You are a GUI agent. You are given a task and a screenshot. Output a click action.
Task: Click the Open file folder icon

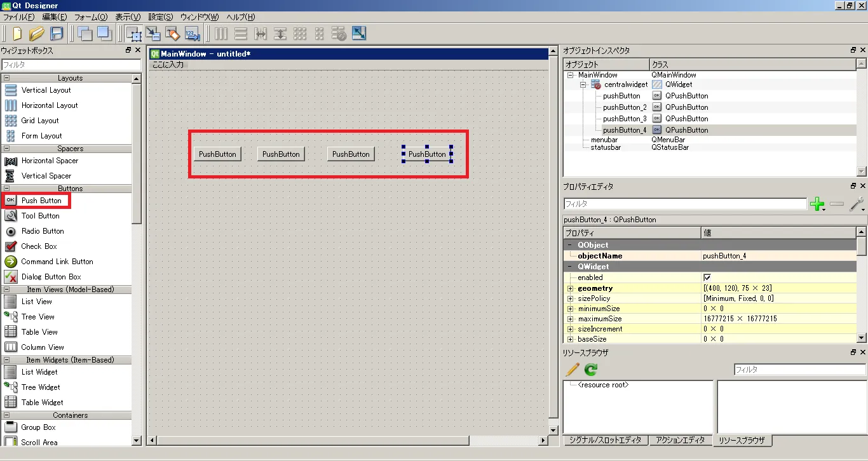point(37,34)
